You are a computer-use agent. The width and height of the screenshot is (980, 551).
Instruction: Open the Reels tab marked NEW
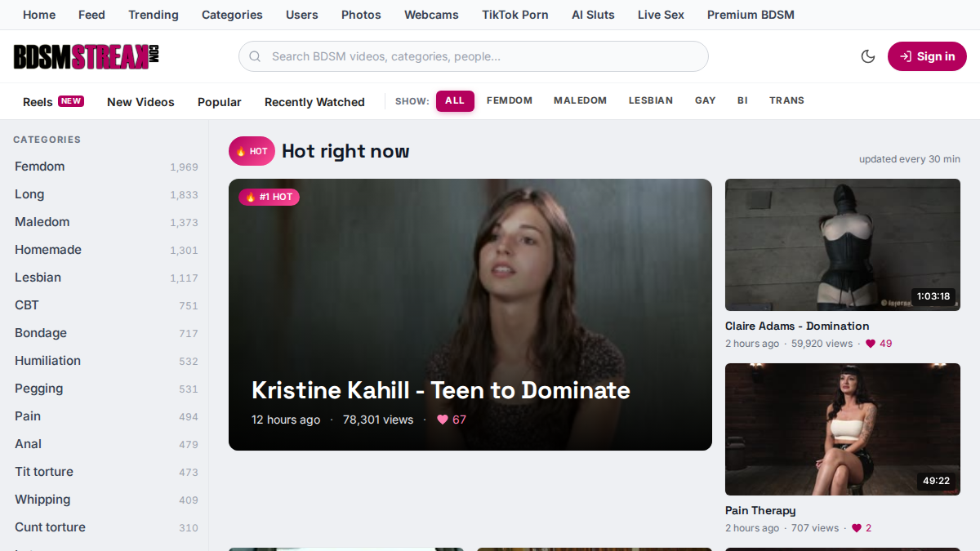(x=53, y=102)
